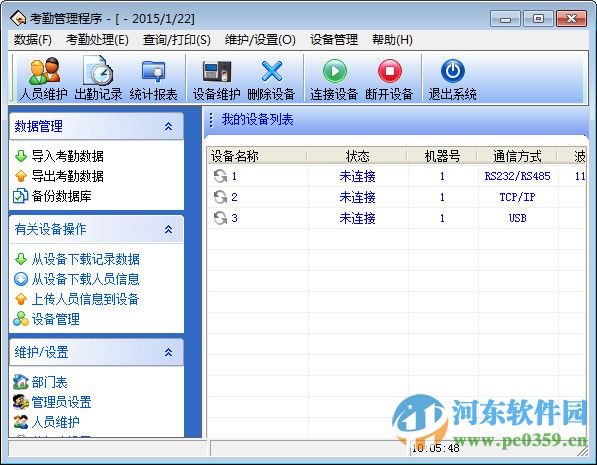This screenshot has height=465, width=597.
Task: Click 部门表 house icon
Action: [x=21, y=382]
